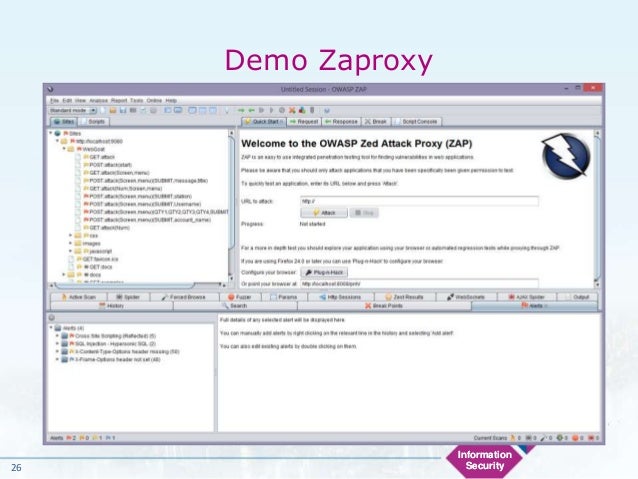Image resolution: width=638 pixels, height=479 pixels.
Task: Expand the SQL Injection alert node
Action: click(x=57, y=343)
